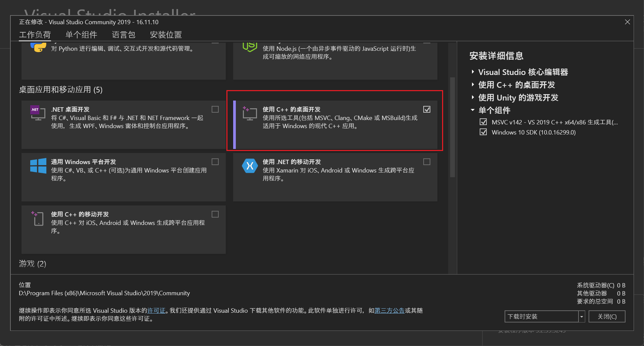This screenshot has width=644, height=346.
Task: Open the 第三方公告 link
Action: [389, 310]
